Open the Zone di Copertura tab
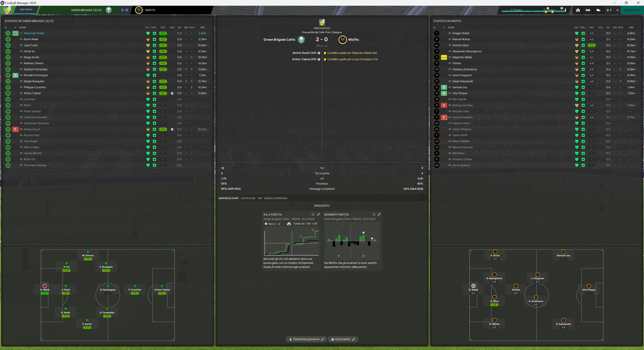The image size is (644, 350). click(276, 198)
